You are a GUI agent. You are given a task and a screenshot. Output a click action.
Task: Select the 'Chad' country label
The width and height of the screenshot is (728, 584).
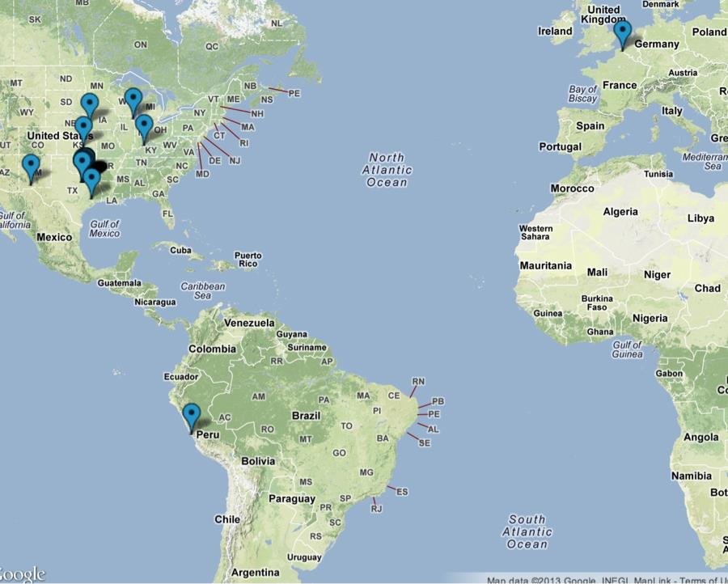click(708, 288)
